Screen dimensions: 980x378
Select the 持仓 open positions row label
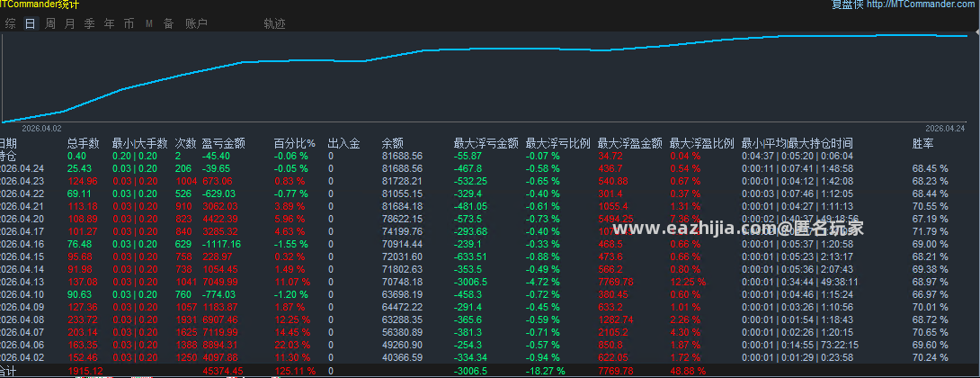coord(8,156)
